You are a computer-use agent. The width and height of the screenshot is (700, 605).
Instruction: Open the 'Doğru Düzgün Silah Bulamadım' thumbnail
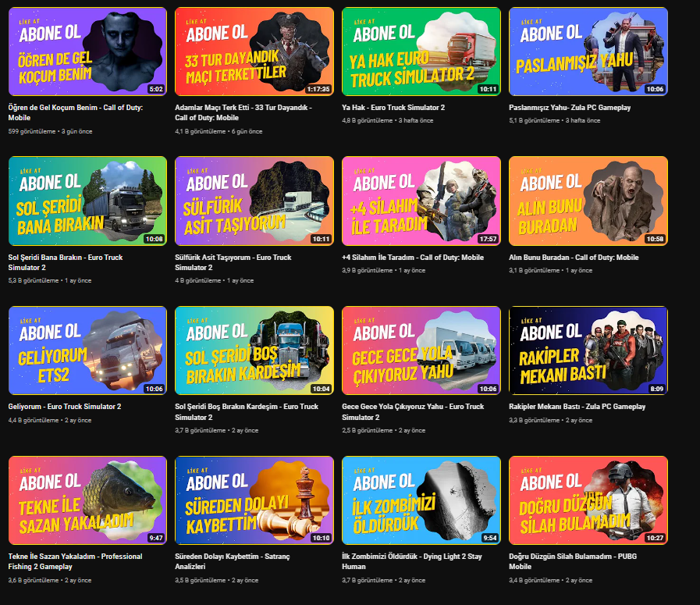coord(588,500)
